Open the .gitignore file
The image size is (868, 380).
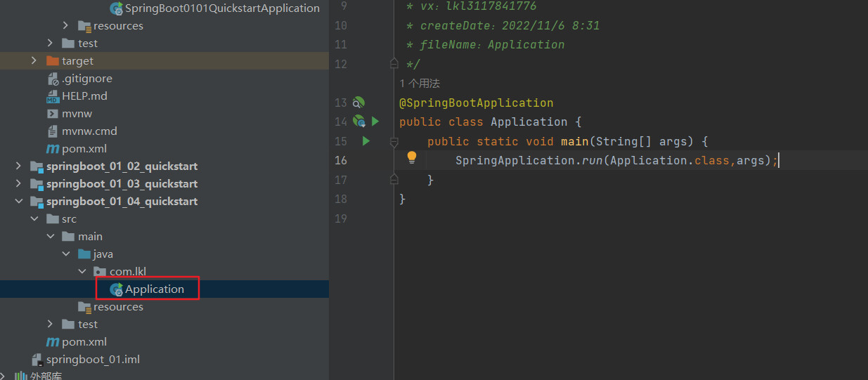87,78
